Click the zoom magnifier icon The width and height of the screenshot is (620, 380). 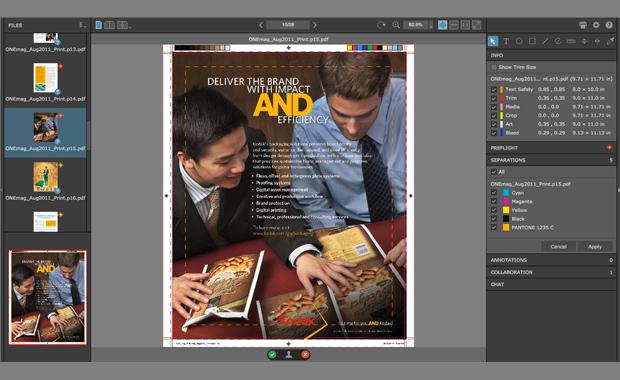(395, 25)
